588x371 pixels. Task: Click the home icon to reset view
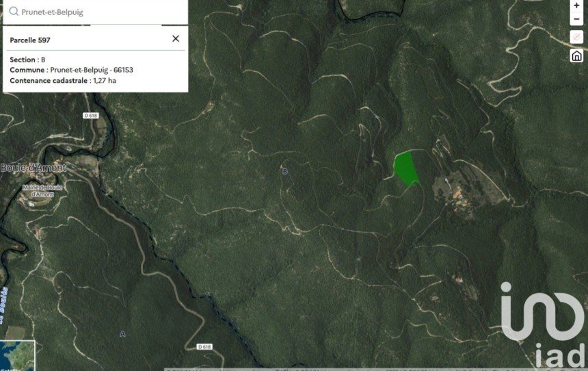576,55
